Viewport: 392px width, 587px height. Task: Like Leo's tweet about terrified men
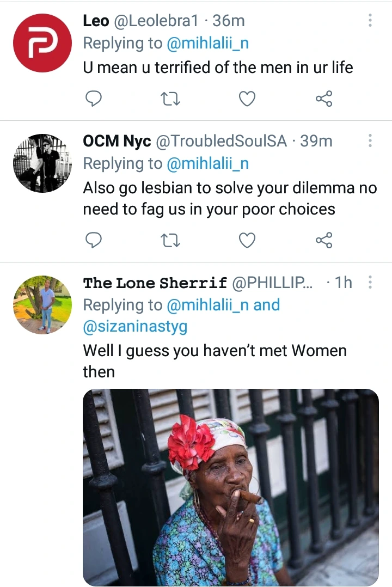[247, 99]
